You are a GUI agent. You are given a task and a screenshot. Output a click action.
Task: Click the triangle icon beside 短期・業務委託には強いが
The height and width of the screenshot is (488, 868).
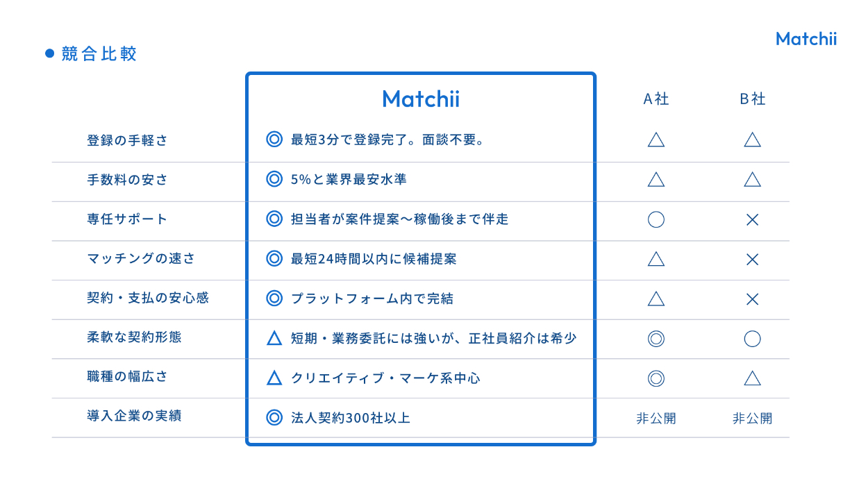(x=274, y=339)
